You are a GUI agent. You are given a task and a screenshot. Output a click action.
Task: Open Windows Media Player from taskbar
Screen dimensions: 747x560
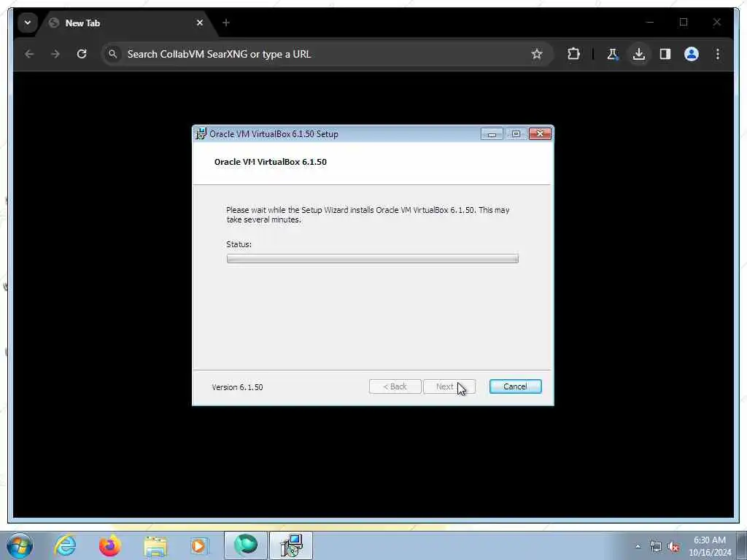point(199,545)
